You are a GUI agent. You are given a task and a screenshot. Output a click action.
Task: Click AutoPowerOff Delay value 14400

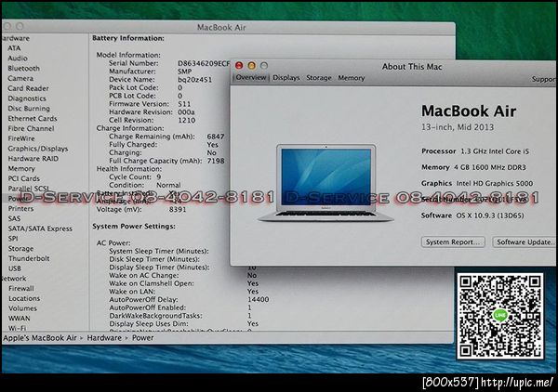[258, 300]
